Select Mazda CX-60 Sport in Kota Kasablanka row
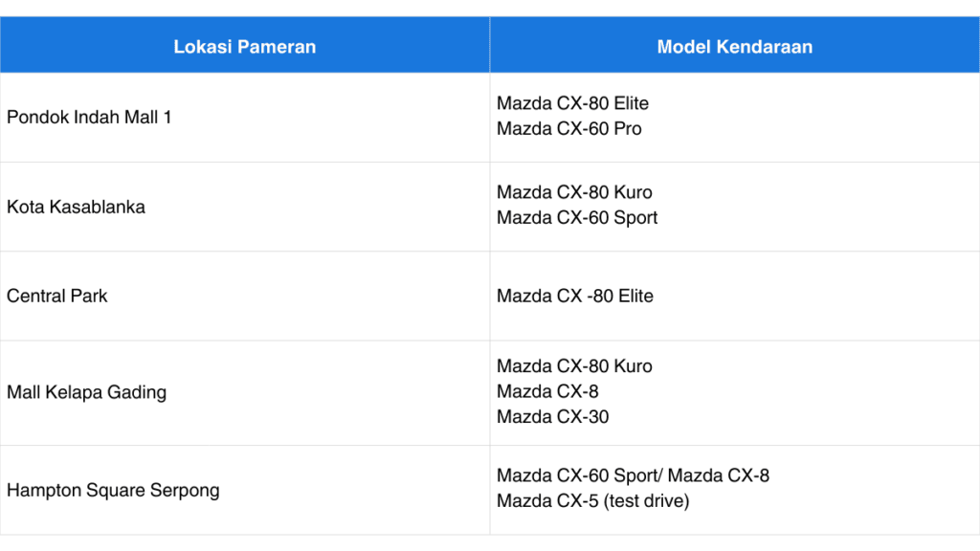 click(577, 218)
